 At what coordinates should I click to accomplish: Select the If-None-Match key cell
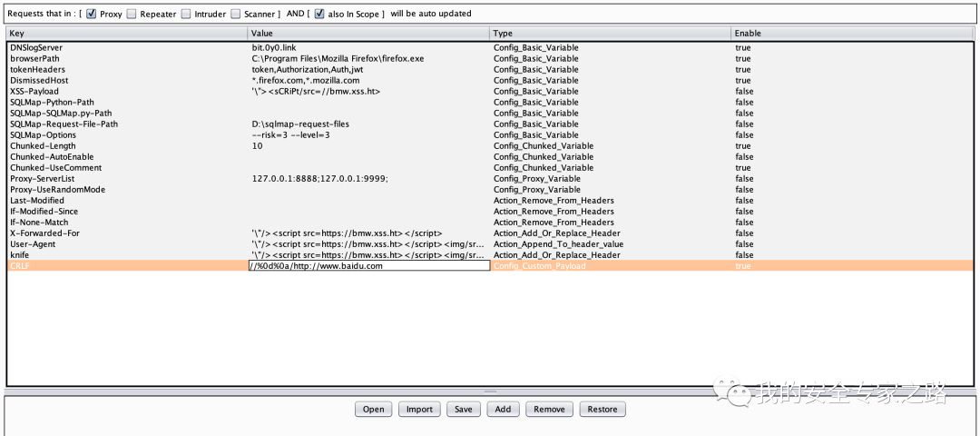(128, 222)
